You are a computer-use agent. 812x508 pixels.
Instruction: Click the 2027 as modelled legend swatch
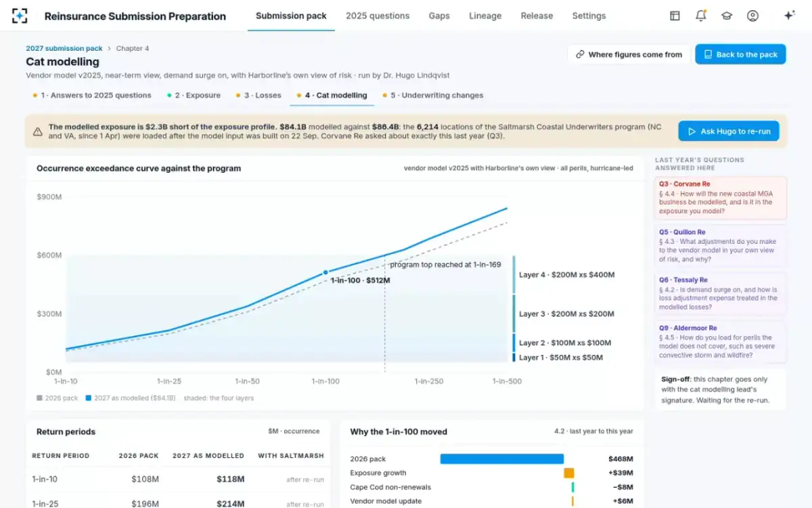point(89,398)
